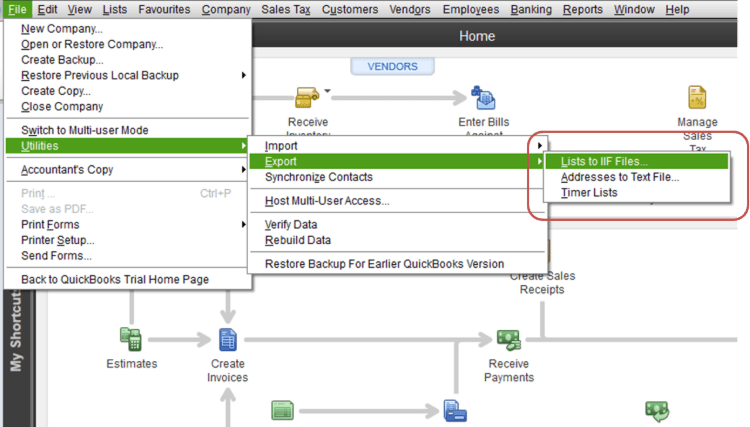Screen dimensions: 750x427
Task: Expand the Utilities submenu arrow
Action: click(243, 146)
